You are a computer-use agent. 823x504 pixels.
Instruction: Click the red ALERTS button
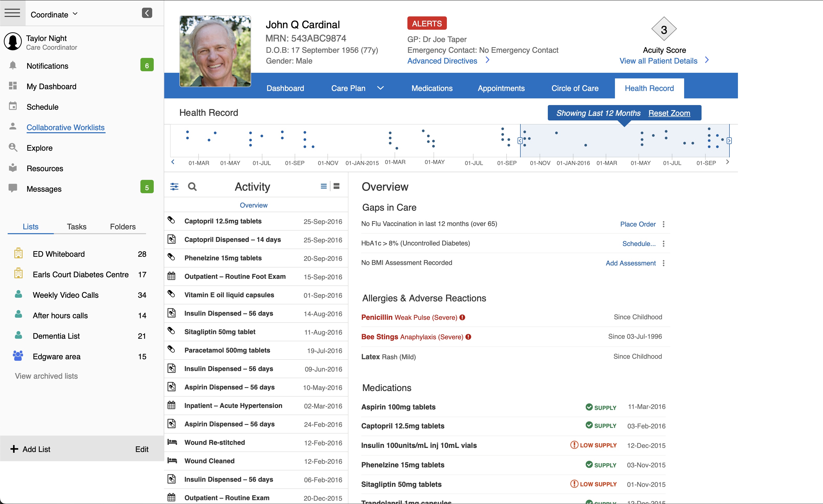[427, 23]
